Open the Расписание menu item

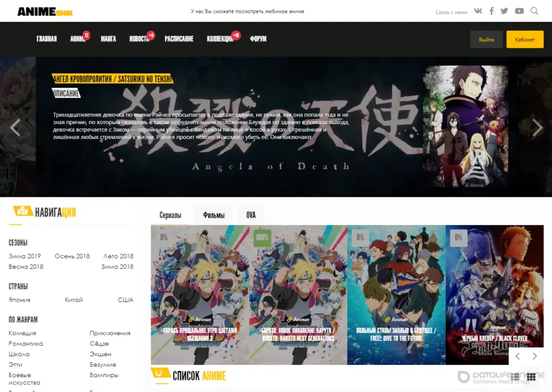[179, 39]
